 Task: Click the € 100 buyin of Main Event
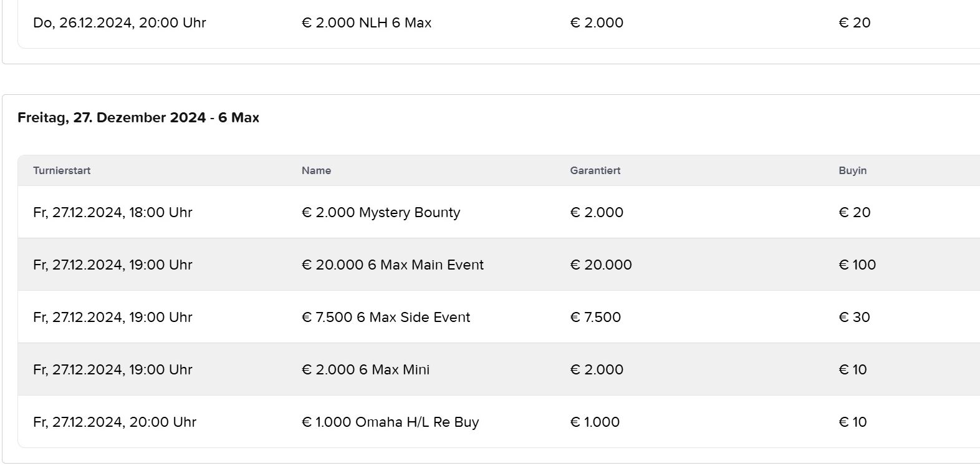[857, 265]
